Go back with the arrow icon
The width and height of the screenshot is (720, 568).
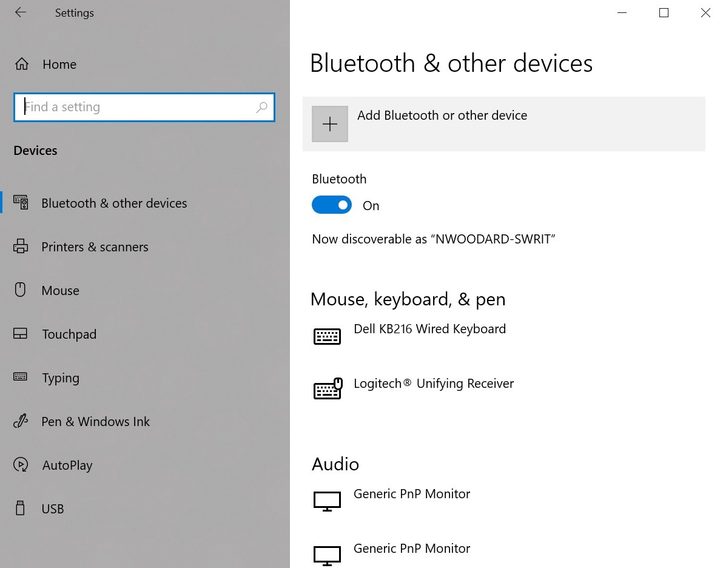pyautogui.click(x=20, y=12)
